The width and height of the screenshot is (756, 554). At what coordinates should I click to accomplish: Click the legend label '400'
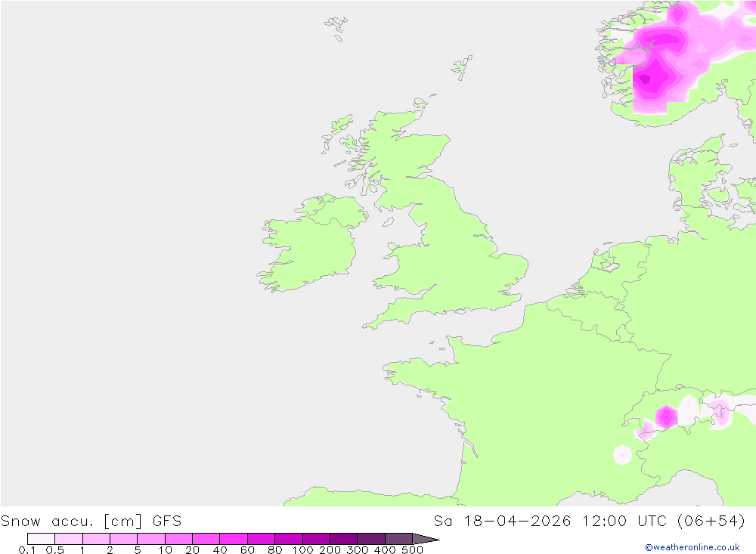[386, 549]
